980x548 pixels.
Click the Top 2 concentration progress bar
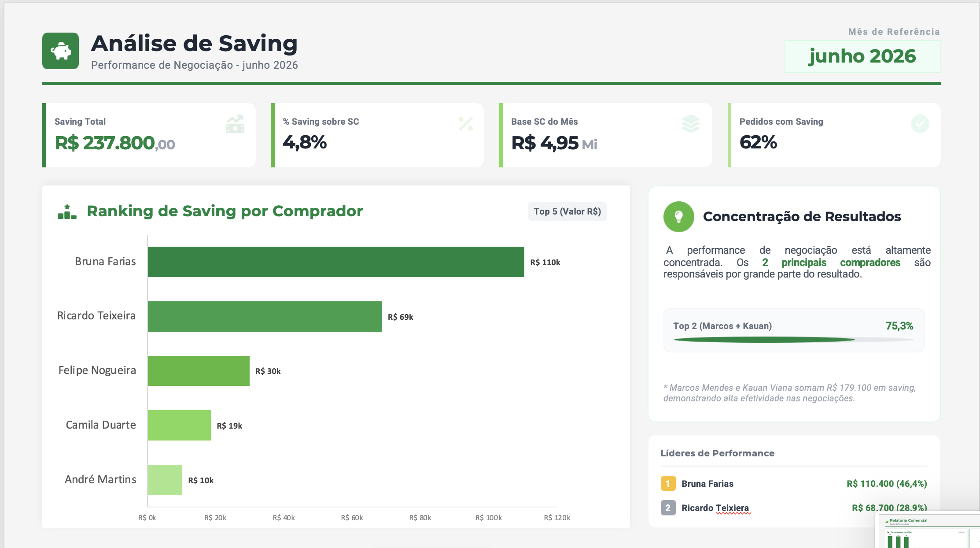(794, 340)
